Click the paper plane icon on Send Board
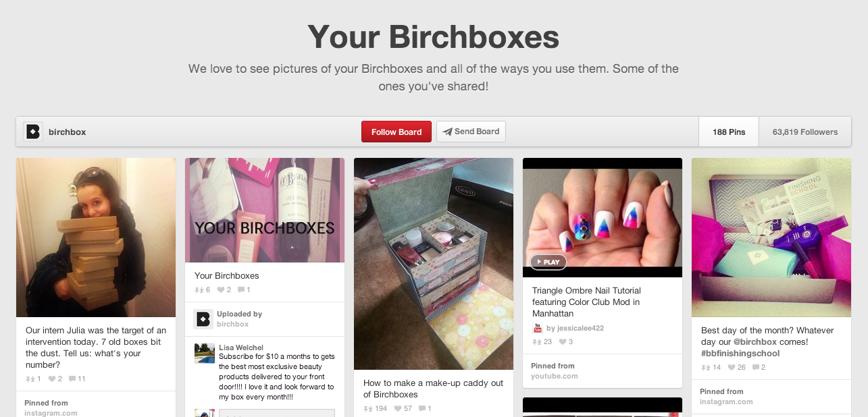 (447, 132)
